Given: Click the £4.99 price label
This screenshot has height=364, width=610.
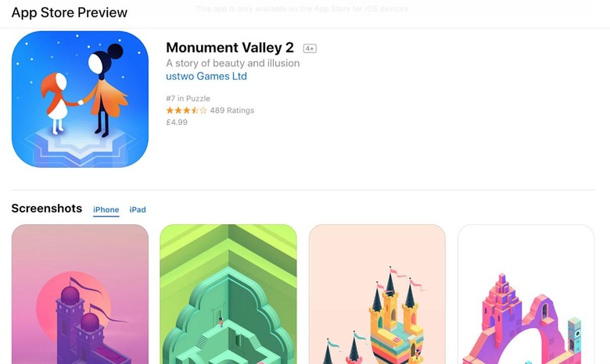Looking at the screenshot, I should [177, 123].
